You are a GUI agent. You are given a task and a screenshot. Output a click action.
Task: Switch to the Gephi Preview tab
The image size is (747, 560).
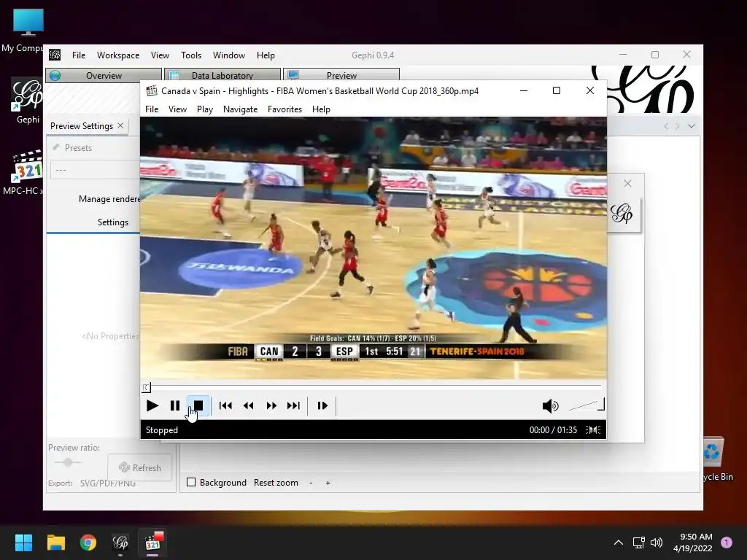click(341, 75)
